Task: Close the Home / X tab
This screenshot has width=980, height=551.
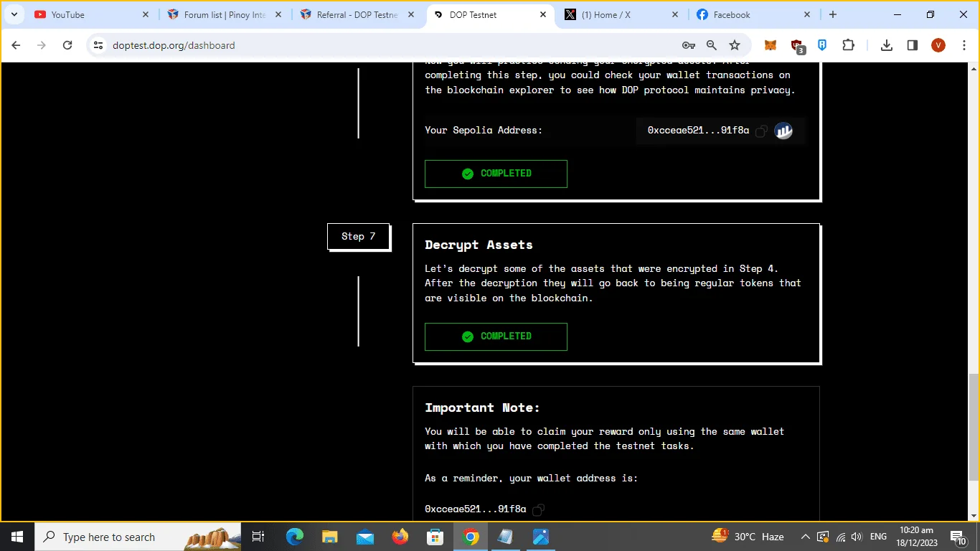Action: point(675,14)
